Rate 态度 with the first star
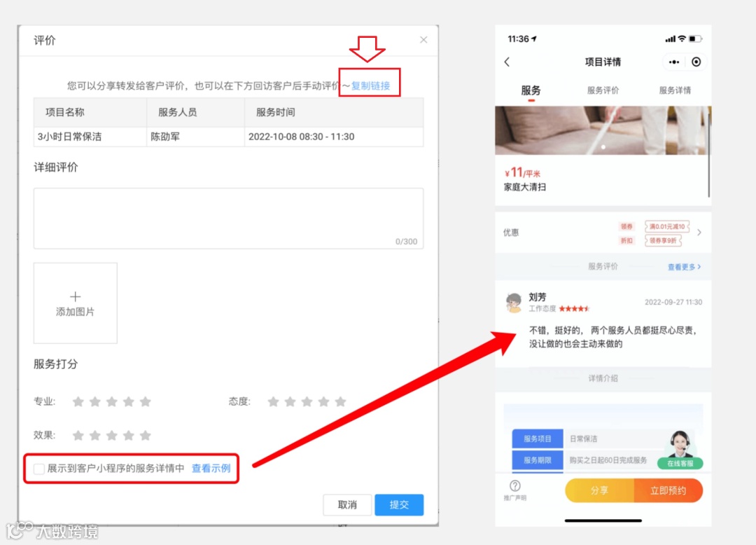 274,401
